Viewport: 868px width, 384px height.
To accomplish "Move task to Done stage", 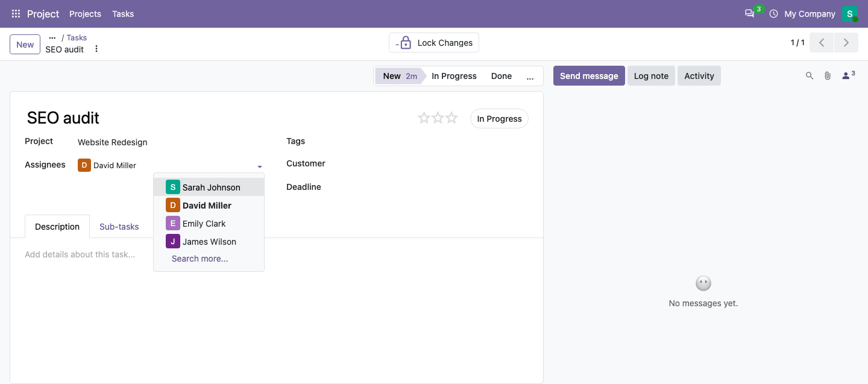I will pos(502,76).
